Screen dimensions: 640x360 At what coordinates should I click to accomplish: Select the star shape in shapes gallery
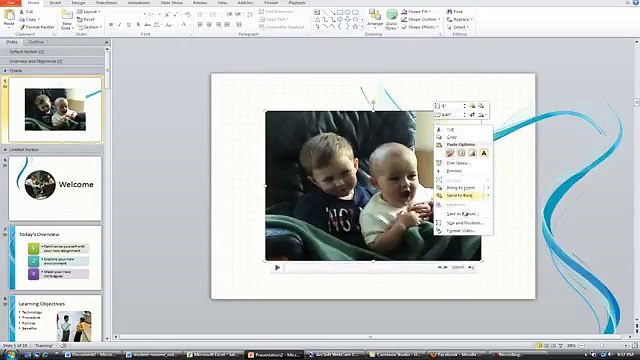coord(355,27)
